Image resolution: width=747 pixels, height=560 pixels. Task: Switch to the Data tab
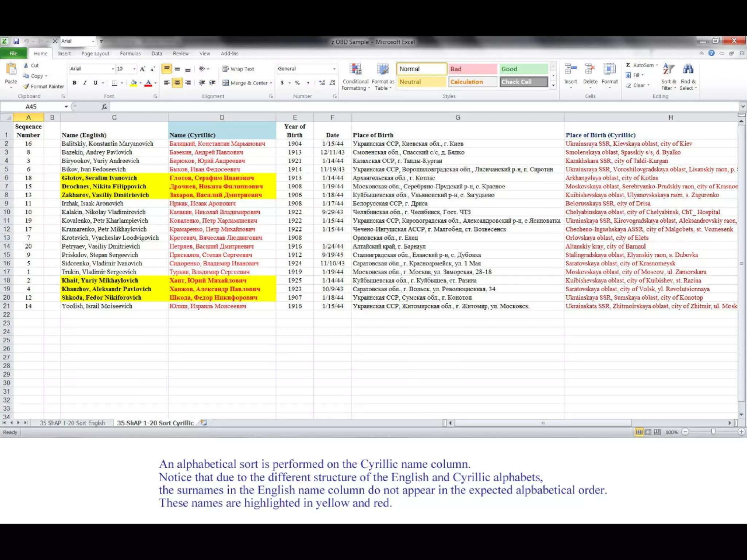[157, 54]
